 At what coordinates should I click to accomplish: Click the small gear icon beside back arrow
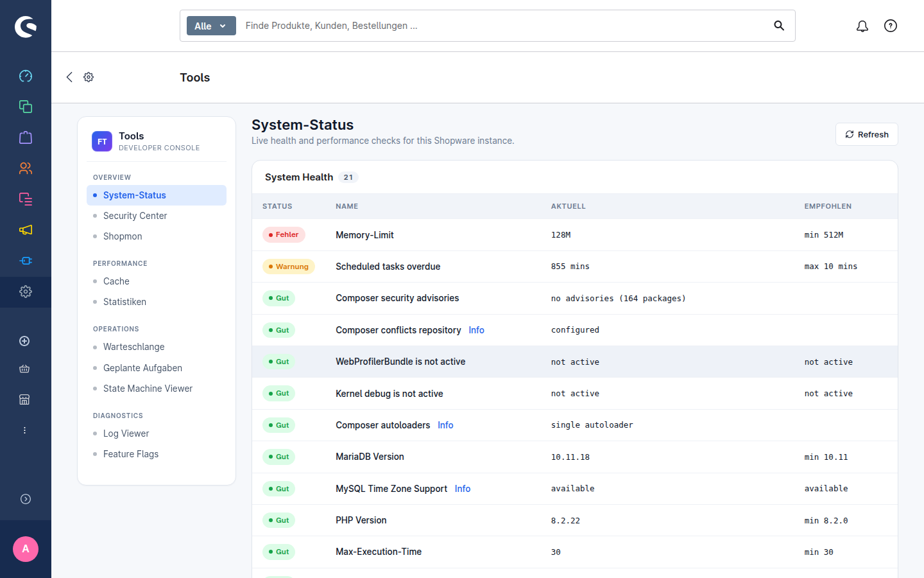click(x=89, y=77)
